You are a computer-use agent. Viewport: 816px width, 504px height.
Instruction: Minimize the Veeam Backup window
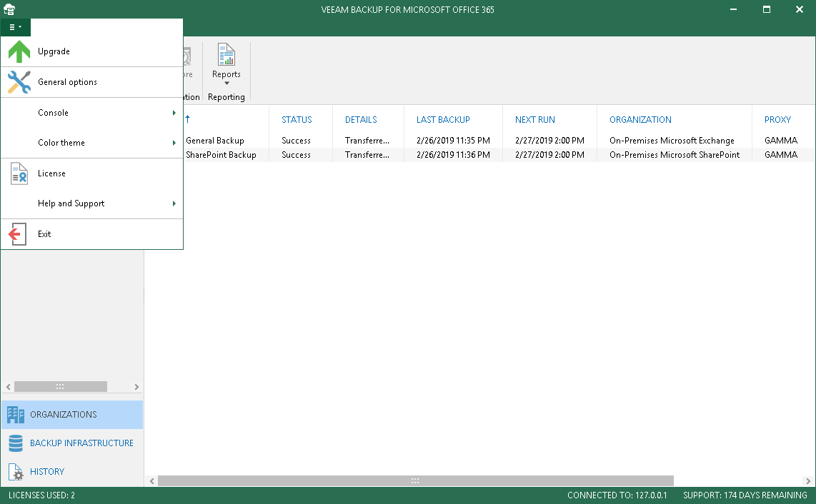[x=733, y=9]
